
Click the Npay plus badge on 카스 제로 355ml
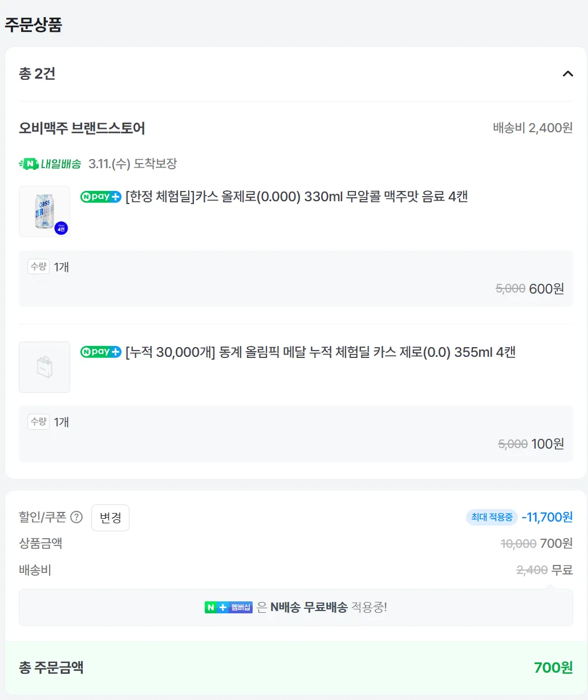pos(101,352)
